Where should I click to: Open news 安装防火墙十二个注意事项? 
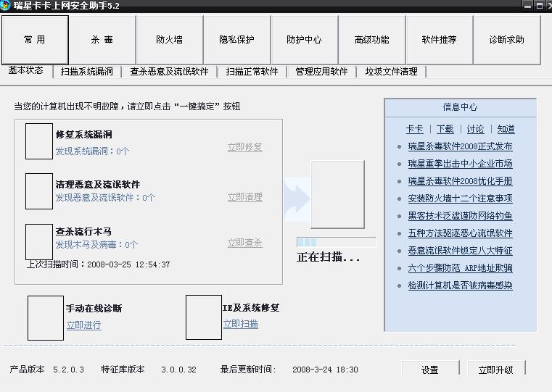tap(460, 199)
